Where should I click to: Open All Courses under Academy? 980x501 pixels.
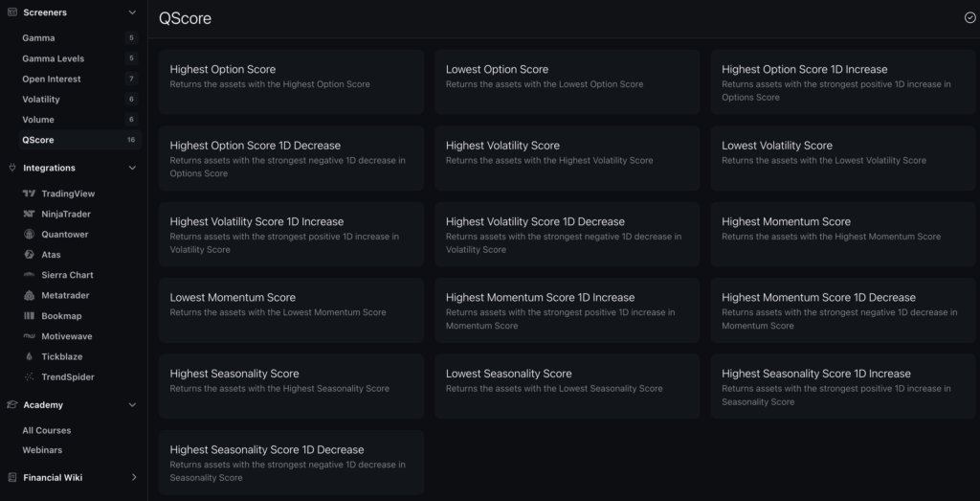[47, 430]
